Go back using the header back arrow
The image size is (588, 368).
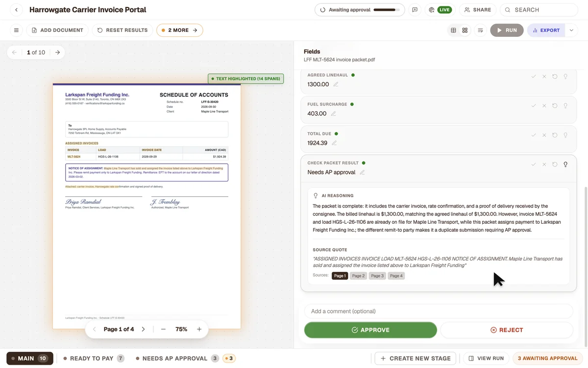16,10
